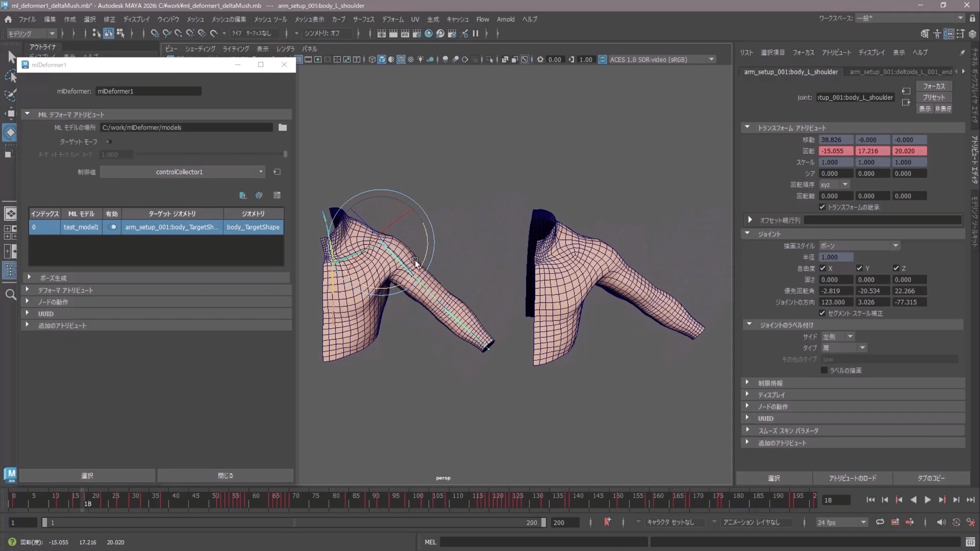Open the Attribute Editor フォーカス menu
The image size is (980, 551).
click(x=803, y=52)
